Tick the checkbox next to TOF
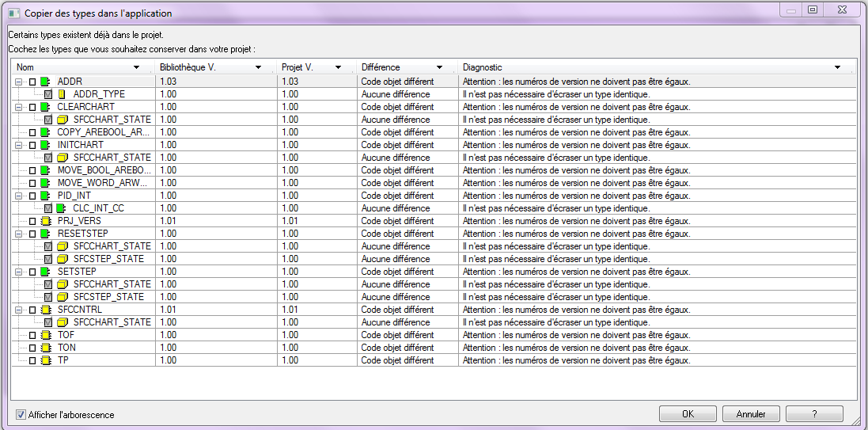Image resolution: width=868 pixels, height=430 pixels. click(32, 335)
